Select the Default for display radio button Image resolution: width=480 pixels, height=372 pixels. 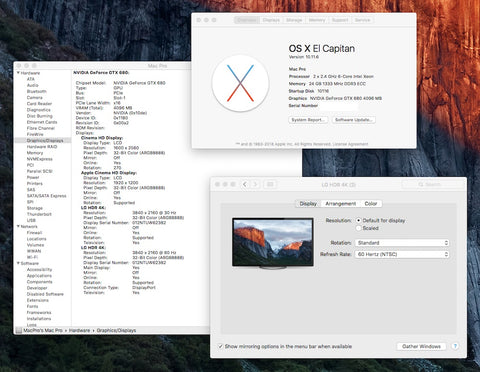click(359, 220)
